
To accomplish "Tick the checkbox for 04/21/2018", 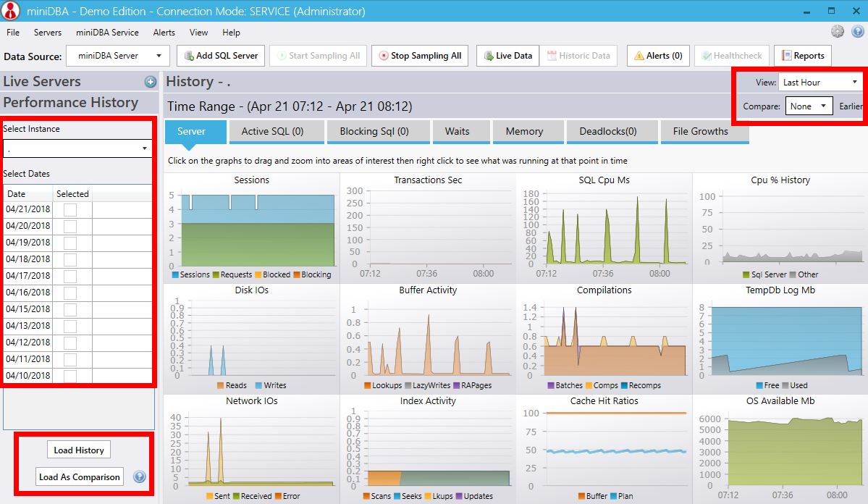I will 70,210.
